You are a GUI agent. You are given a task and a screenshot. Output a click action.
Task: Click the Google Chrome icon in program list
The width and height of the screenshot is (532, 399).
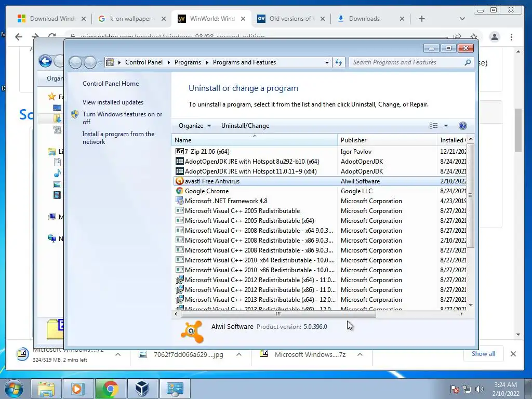point(179,191)
